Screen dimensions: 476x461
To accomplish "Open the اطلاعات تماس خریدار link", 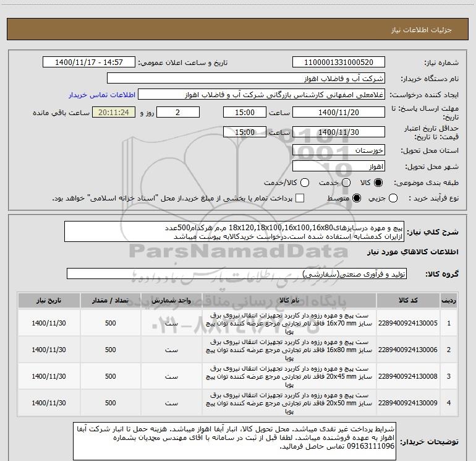I will pyautogui.click(x=102, y=95).
